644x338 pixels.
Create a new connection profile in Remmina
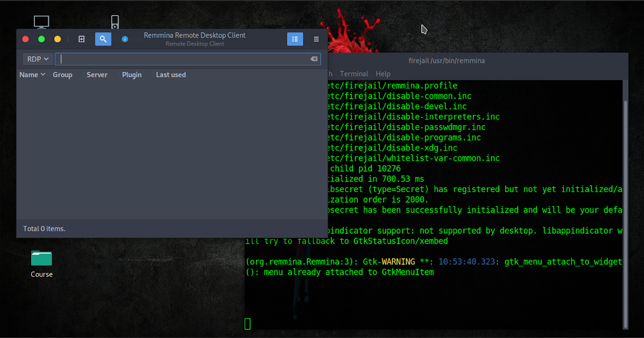pos(82,39)
